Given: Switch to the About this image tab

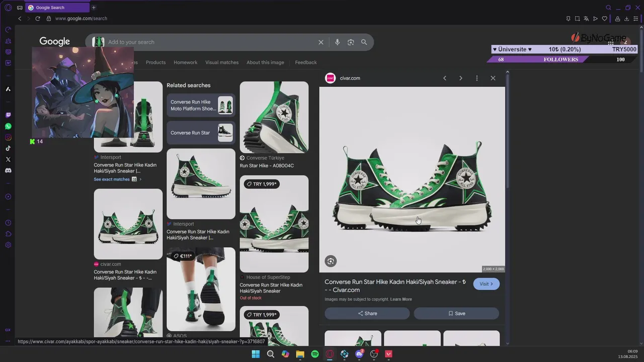Looking at the screenshot, I should [x=265, y=62].
